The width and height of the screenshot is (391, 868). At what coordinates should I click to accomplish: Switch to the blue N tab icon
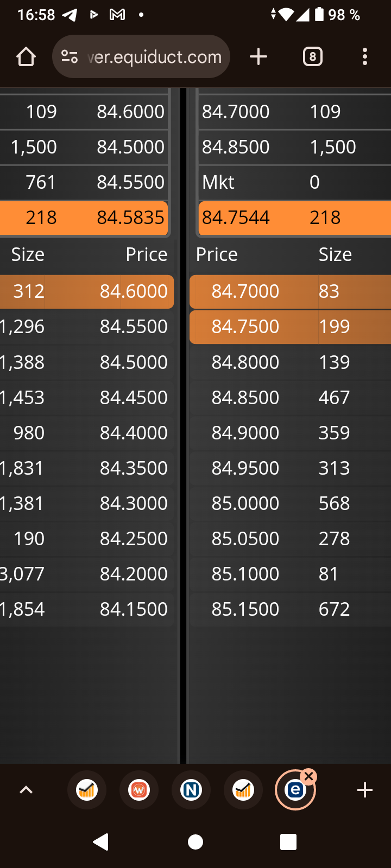[x=191, y=790]
